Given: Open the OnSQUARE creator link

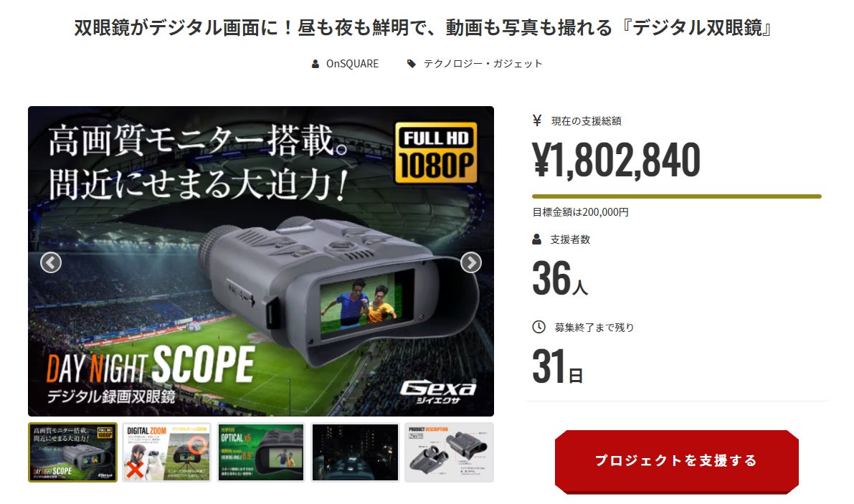Looking at the screenshot, I should [x=352, y=64].
